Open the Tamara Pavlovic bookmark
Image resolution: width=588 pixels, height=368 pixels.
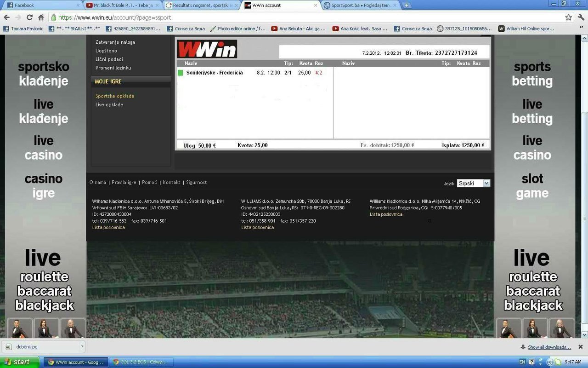[x=23, y=29]
